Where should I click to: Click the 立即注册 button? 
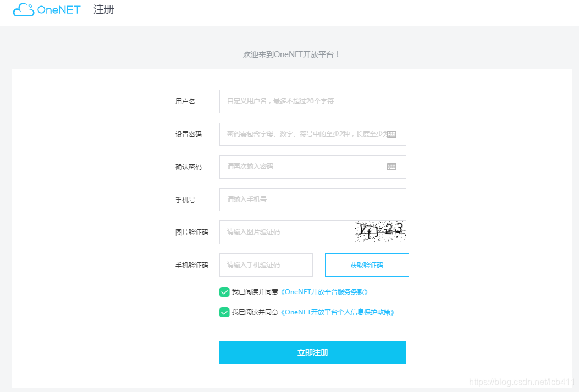pyautogui.click(x=313, y=352)
